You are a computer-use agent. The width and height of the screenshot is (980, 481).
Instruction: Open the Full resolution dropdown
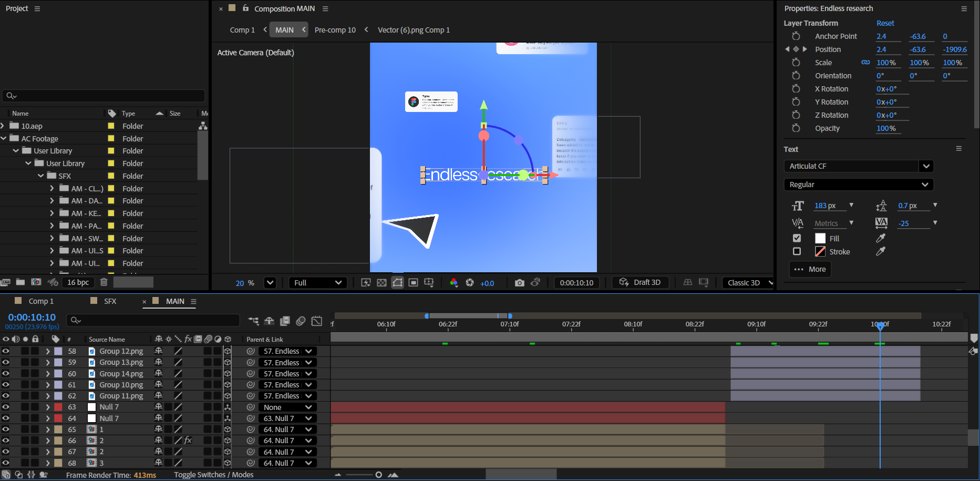tap(317, 283)
